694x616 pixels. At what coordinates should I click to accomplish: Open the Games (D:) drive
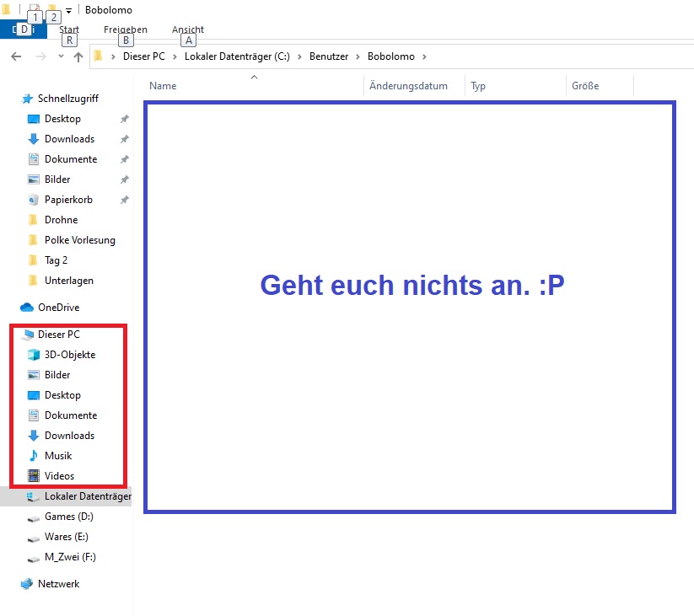tap(67, 517)
